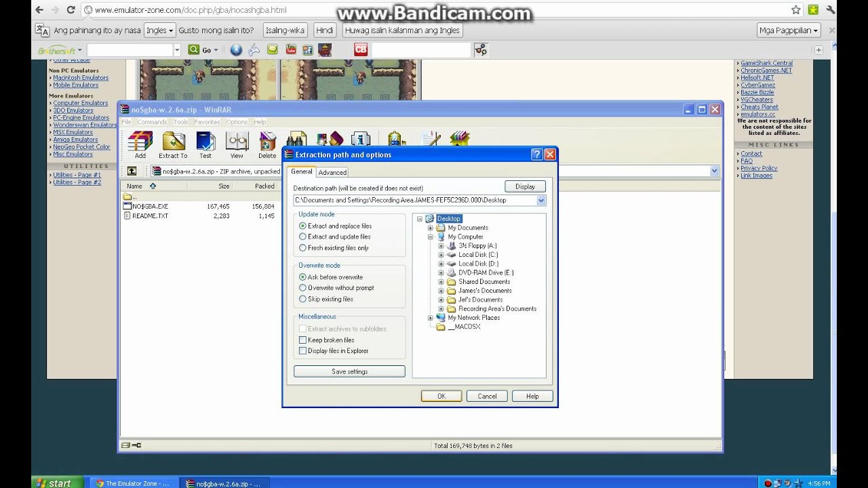The image size is (868, 488).
Task: Switch to the Advanced tab
Action: point(332,172)
